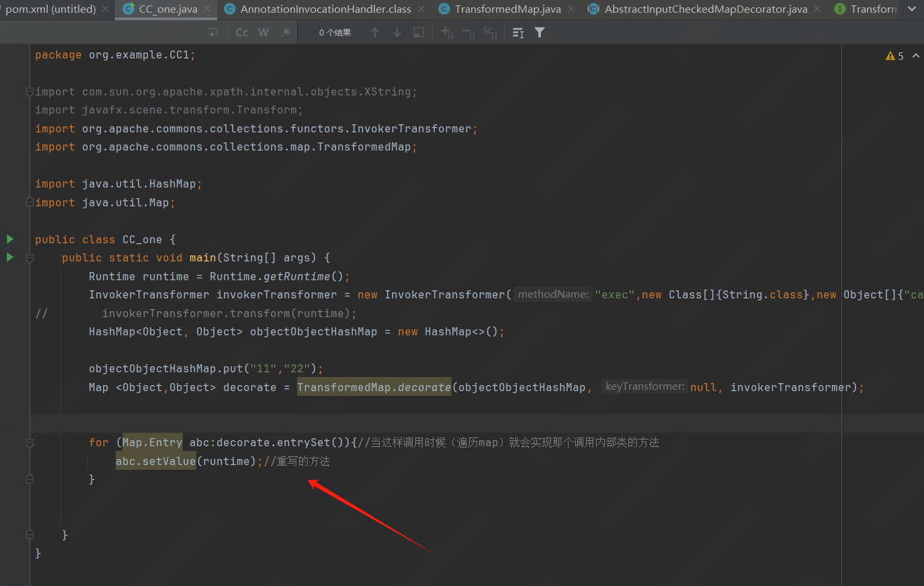
Task: Open in Find window icon
Action: (518, 32)
